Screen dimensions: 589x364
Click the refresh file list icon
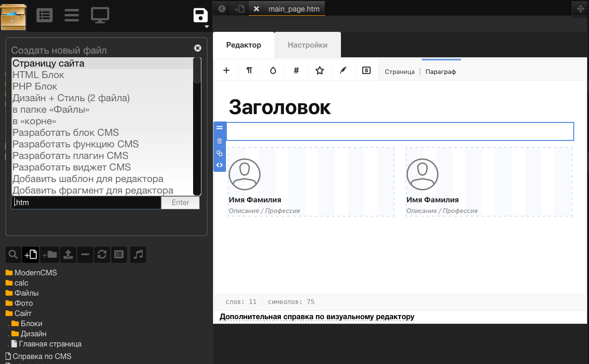click(x=102, y=254)
